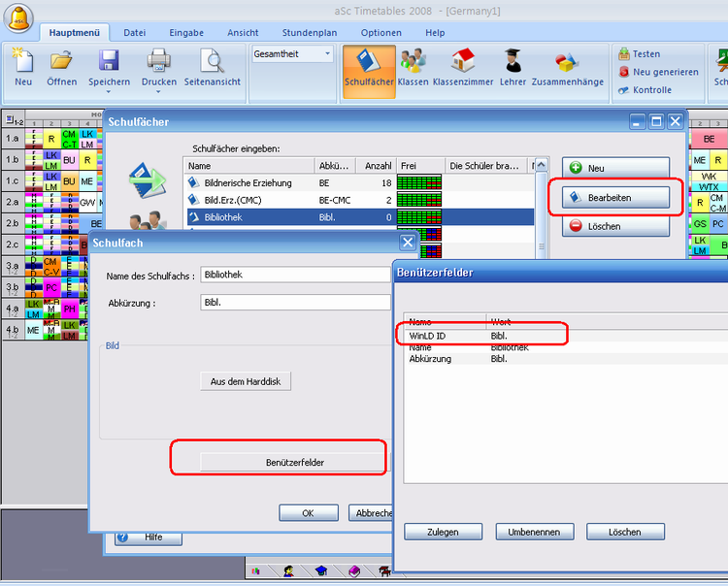Sort by the Name column header
The width and height of the screenshot is (728, 586).
point(250,166)
